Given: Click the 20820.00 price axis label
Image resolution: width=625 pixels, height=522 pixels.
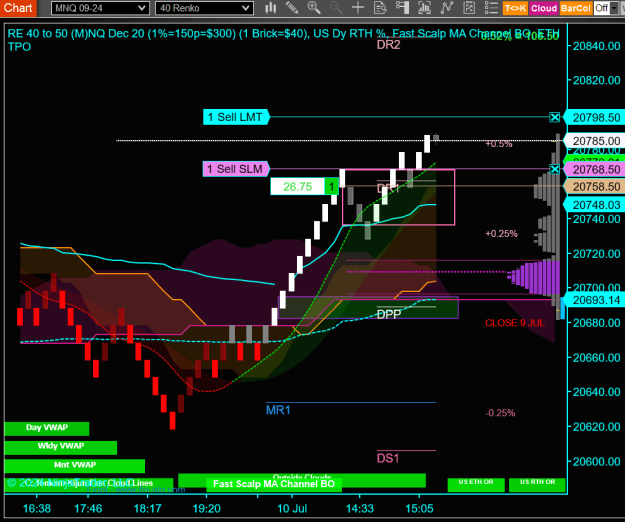Looking at the screenshot, I should point(596,80).
